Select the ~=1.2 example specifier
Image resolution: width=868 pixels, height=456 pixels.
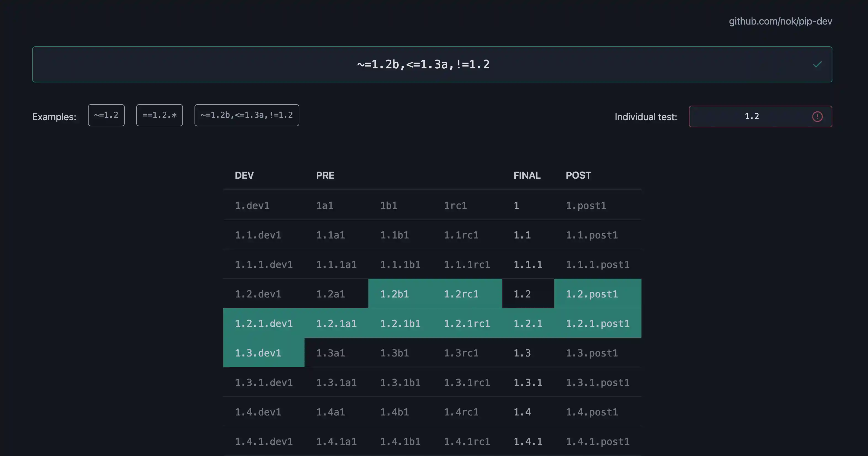[106, 115]
